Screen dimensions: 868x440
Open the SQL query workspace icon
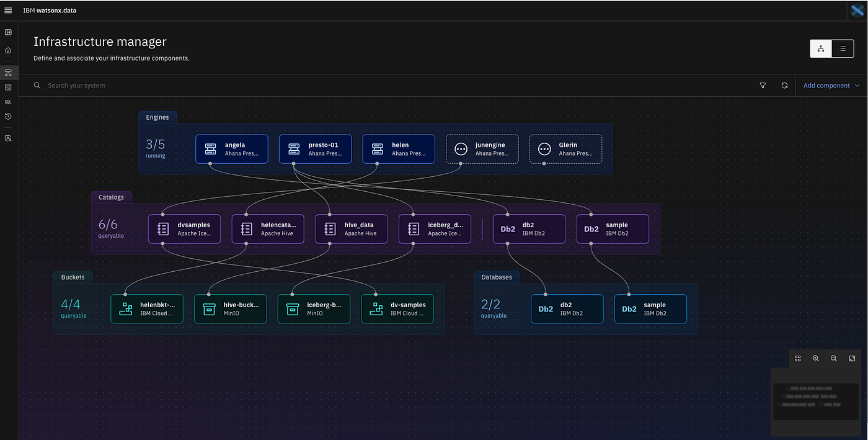pyautogui.click(x=8, y=102)
